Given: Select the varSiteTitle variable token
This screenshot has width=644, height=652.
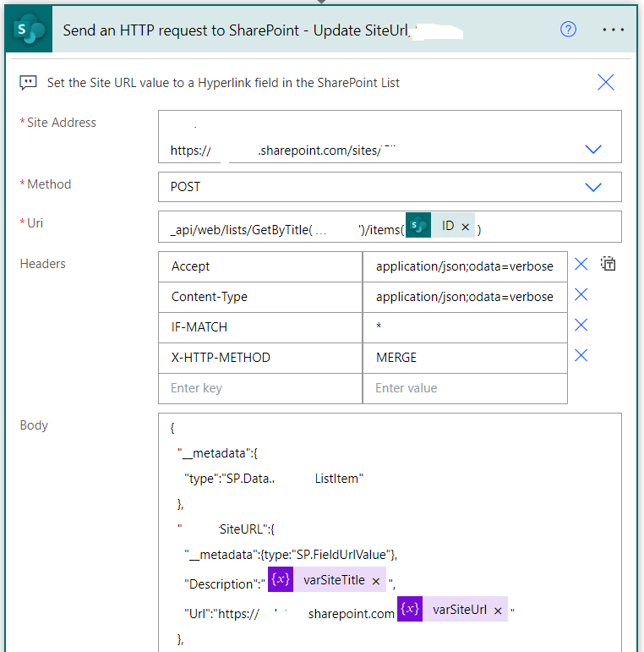Looking at the screenshot, I should pyautogui.click(x=332, y=581).
